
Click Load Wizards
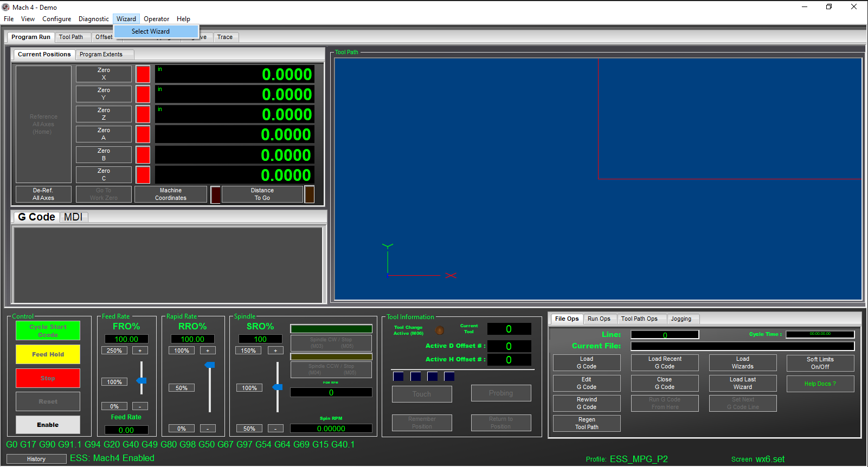(x=743, y=363)
